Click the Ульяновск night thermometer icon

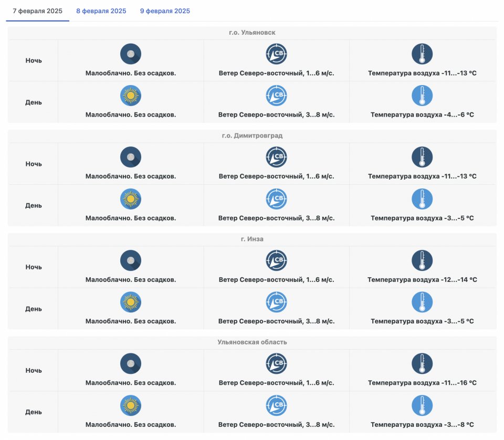click(422, 54)
